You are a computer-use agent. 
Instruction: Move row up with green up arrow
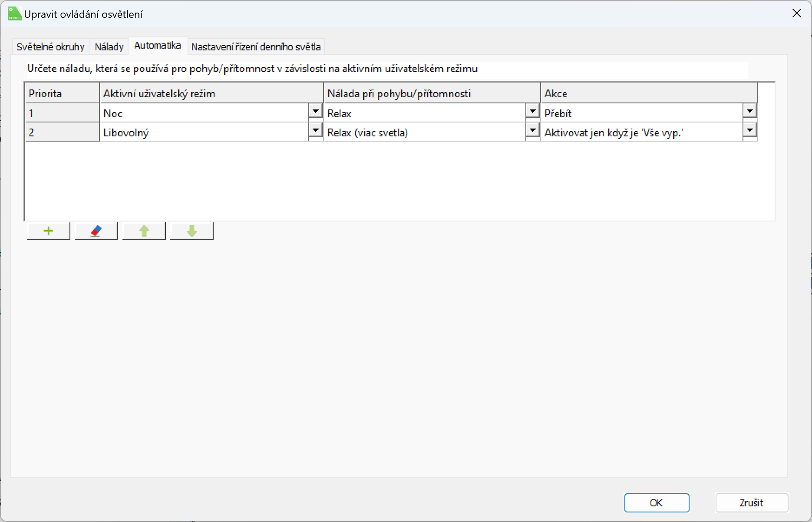click(x=144, y=231)
